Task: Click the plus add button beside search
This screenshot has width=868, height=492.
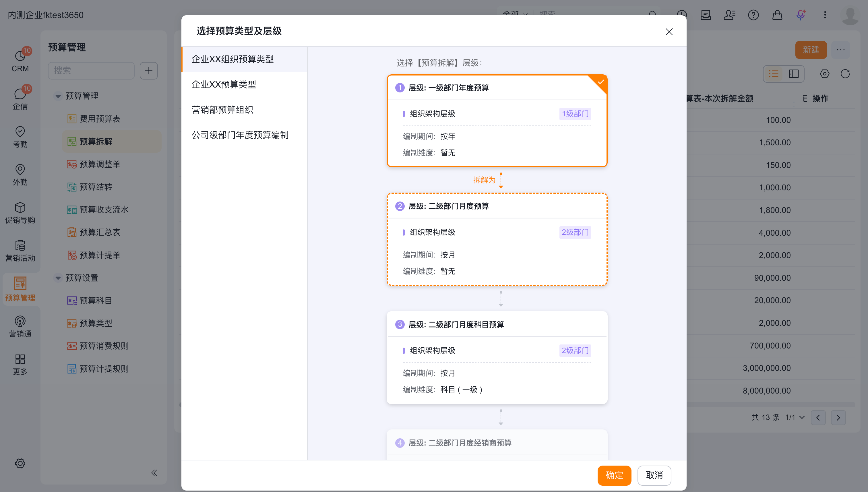Action: click(149, 71)
